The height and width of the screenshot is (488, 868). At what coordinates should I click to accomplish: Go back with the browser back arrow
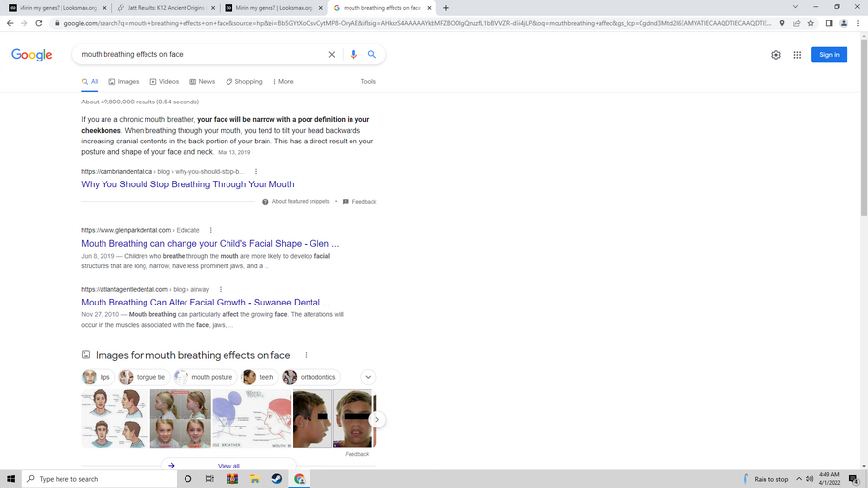click(10, 23)
